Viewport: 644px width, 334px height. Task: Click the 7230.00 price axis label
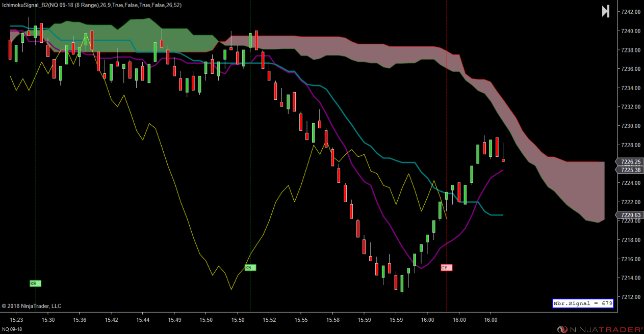coord(631,126)
